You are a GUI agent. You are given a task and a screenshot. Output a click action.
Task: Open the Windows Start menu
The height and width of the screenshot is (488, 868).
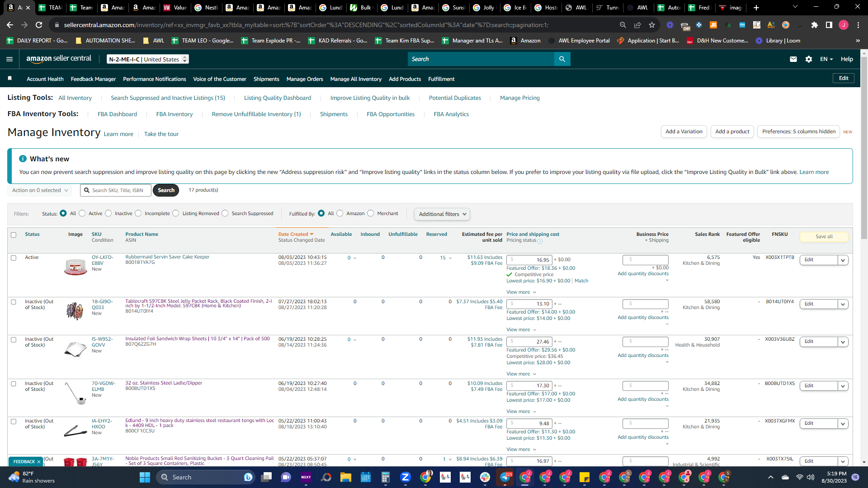145,477
